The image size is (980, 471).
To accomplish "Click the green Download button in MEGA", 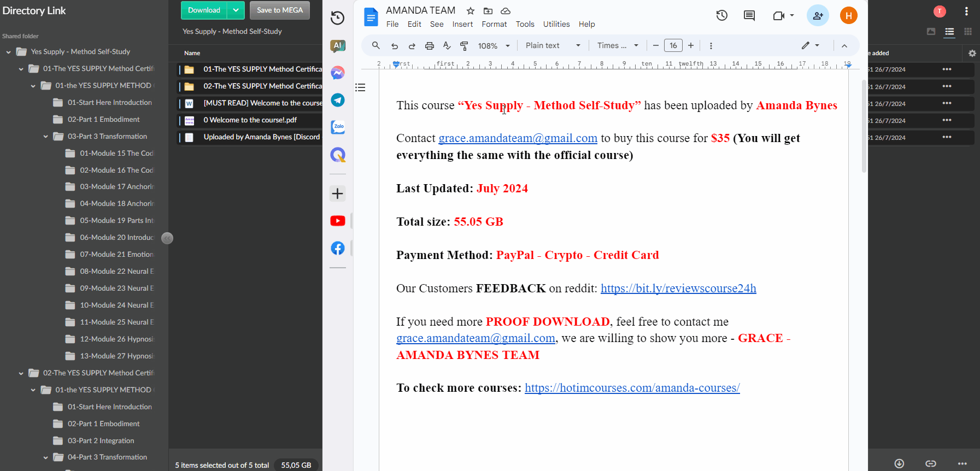I will click(x=204, y=10).
